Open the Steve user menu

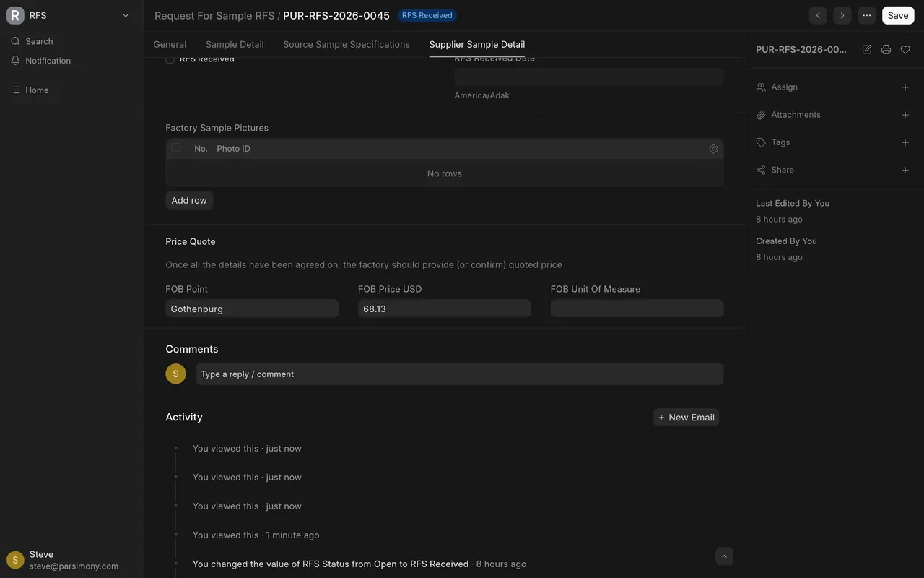point(71,560)
